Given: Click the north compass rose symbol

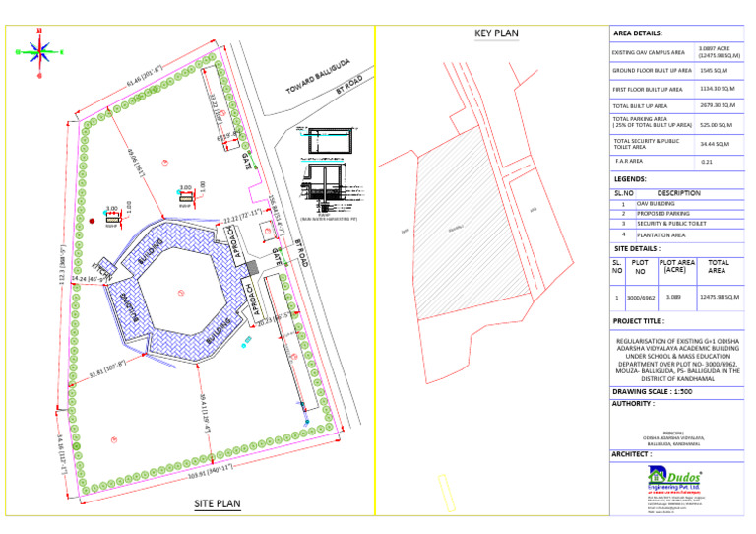Looking at the screenshot, I should (40, 52).
